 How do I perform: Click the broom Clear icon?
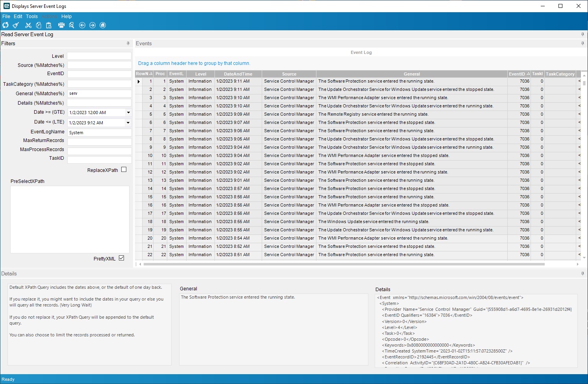tap(16, 25)
